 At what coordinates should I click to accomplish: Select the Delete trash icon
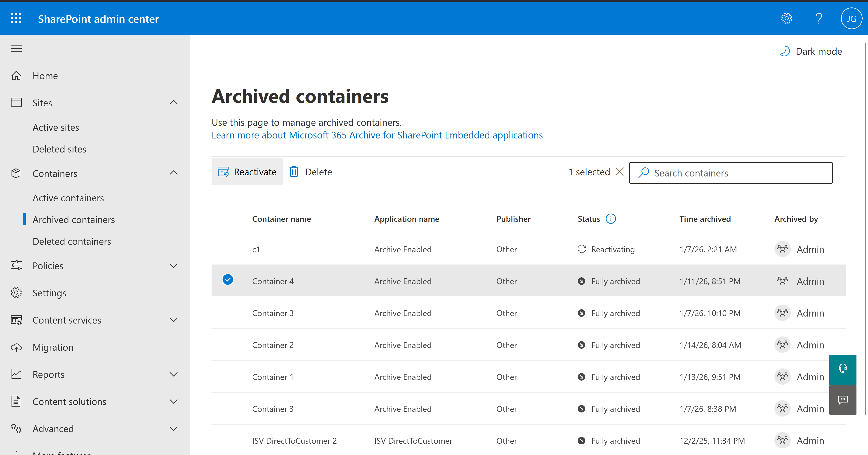pyautogui.click(x=294, y=172)
